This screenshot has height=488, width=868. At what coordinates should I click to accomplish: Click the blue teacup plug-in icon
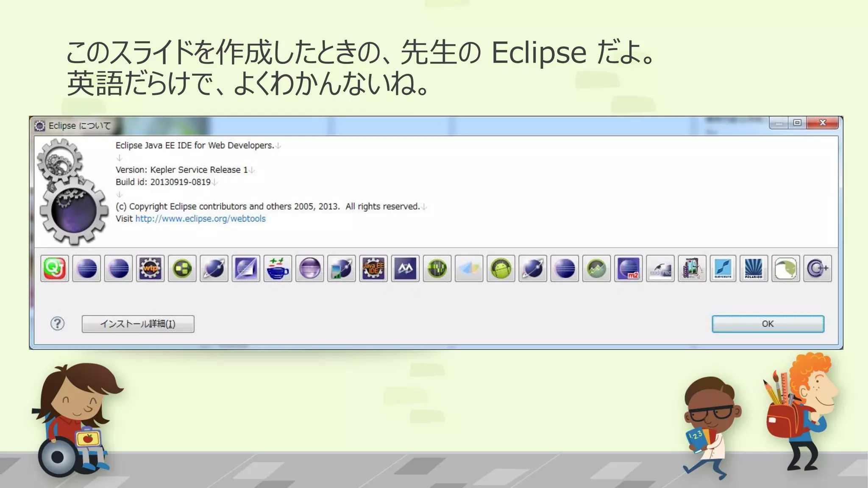click(278, 268)
